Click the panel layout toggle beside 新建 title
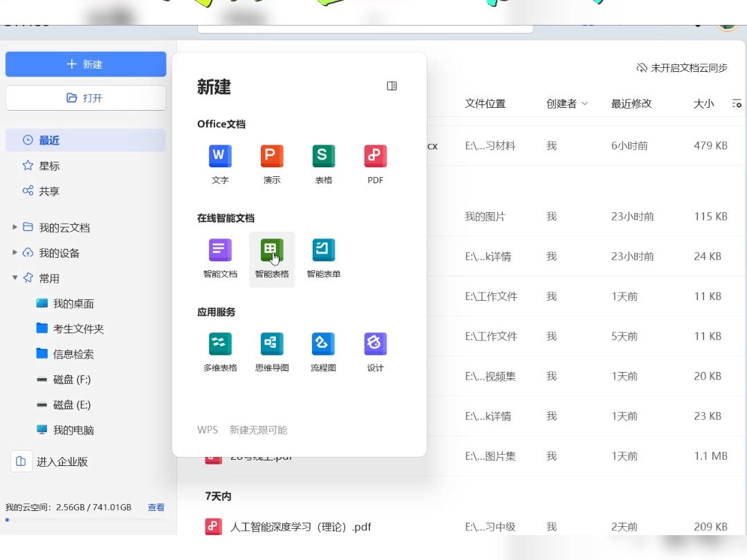This screenshot has width=747, height=560. coord(392,86)
